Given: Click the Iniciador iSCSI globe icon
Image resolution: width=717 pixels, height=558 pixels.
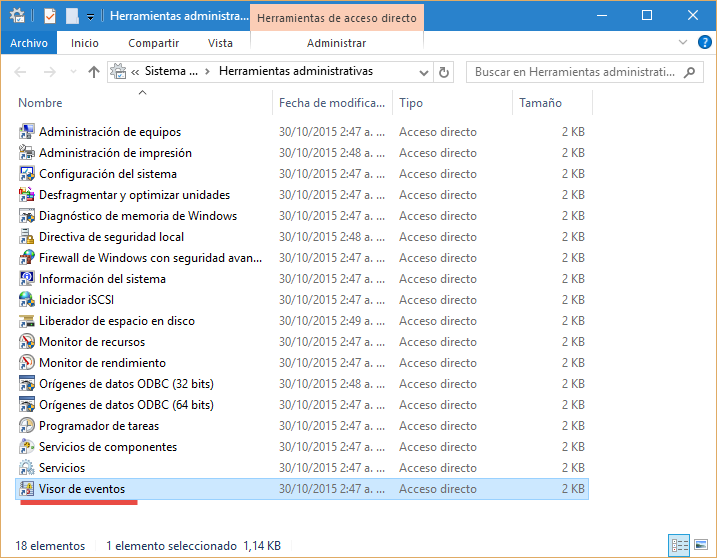Looking at the screenshot, I should pos(27,300).
